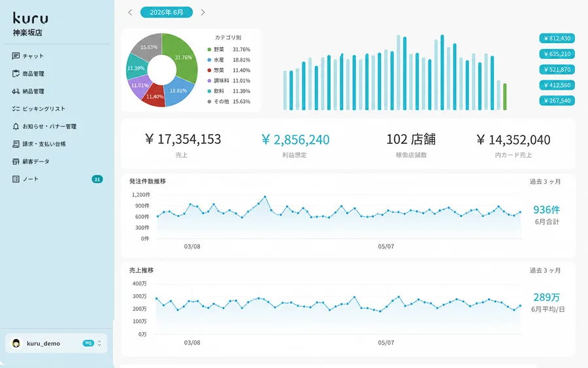Click the HQ badge beside kuru_demo
This screenshot has width=588, height=368.
tap(88, 343)
